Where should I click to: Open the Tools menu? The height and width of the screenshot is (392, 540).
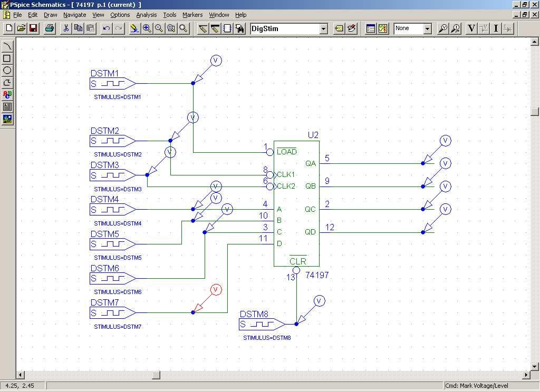(x=170, y=15)
